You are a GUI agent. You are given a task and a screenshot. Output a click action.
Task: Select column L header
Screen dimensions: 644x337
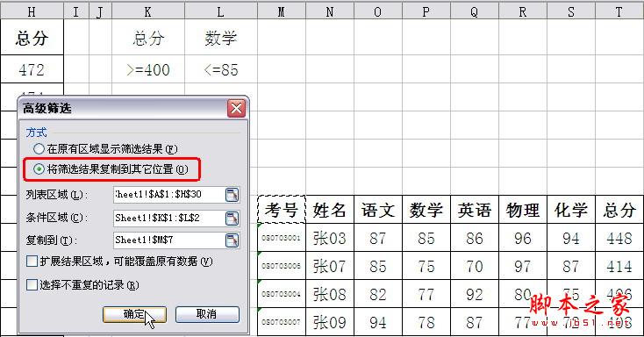[x=221, y=12]
